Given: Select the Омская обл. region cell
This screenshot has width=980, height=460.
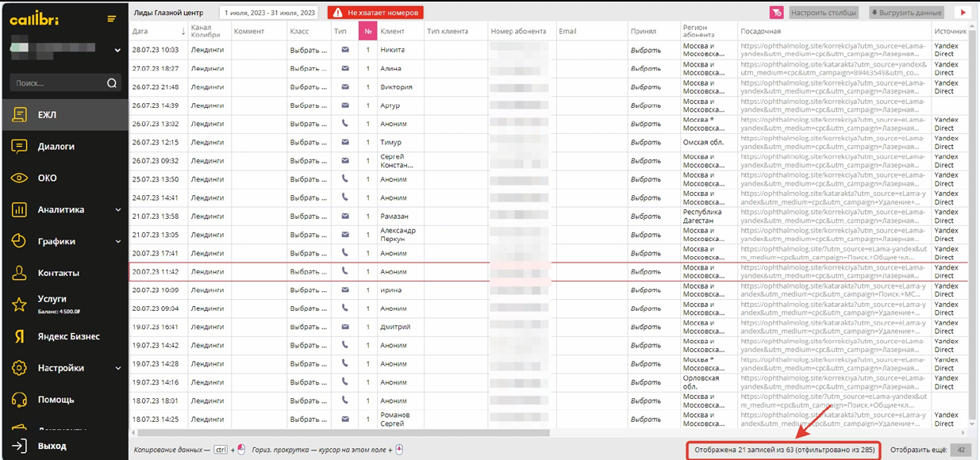Looking at the screenshot, I should pyautogui.click(x=709, y=143).
